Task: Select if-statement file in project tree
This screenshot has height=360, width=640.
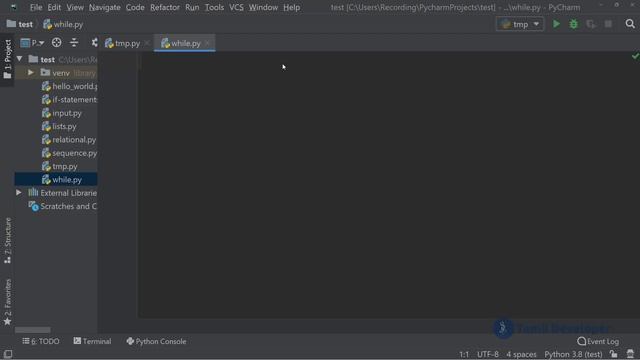Action: point(69,100)
